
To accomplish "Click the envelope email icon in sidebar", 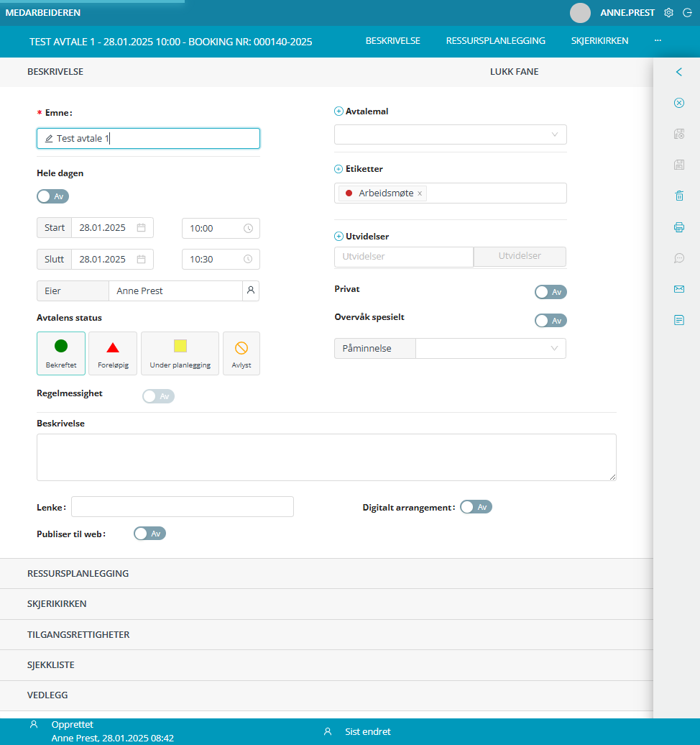I will (x=678, y=289).
